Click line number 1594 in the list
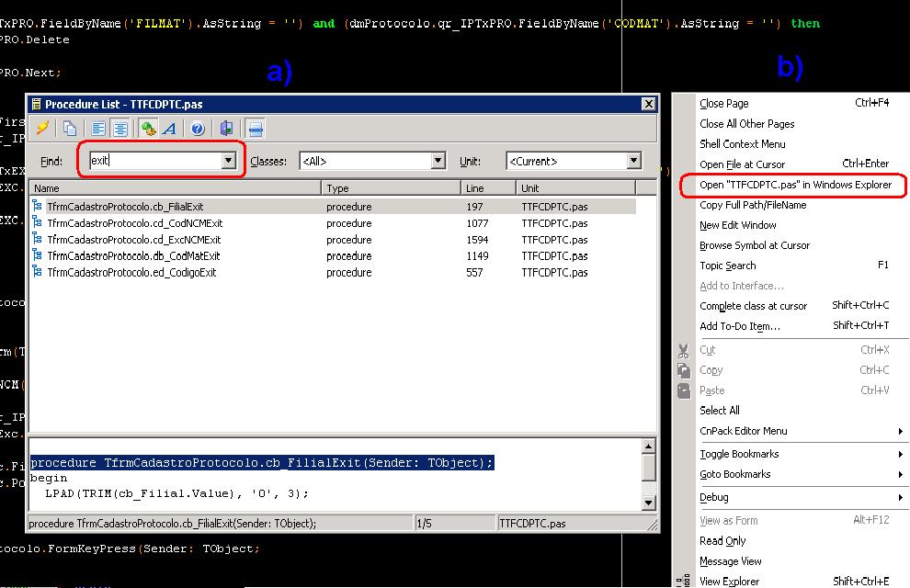The image size is (910, 588). (x=477, y=240)
